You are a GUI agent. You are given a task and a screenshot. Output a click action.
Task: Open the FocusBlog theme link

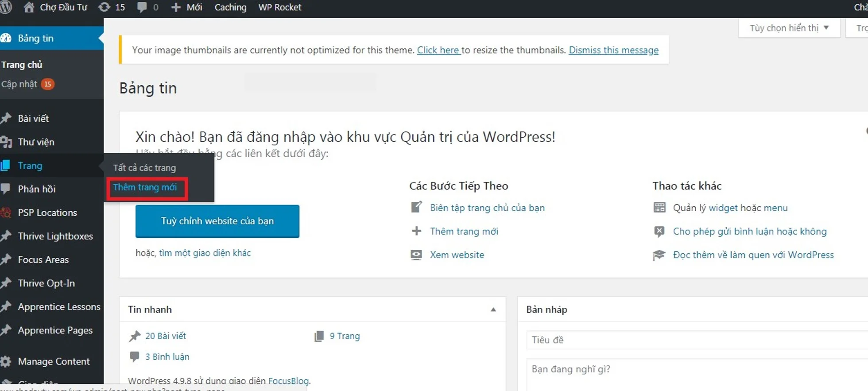(288, 381)
